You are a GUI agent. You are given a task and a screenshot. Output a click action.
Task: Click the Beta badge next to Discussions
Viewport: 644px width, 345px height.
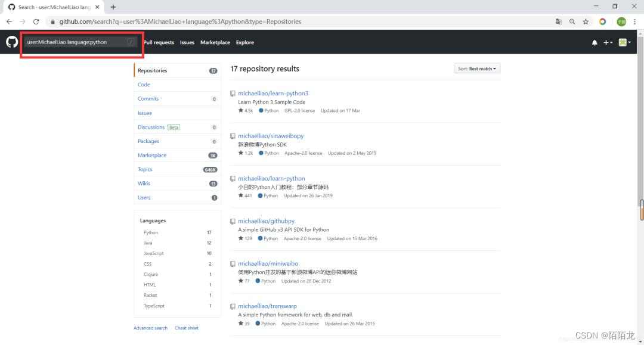(174, 127)
